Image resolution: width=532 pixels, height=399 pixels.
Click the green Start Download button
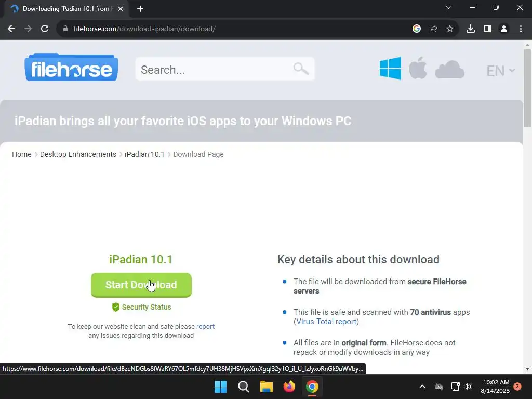pyautogui.click(x=141, y=285)
